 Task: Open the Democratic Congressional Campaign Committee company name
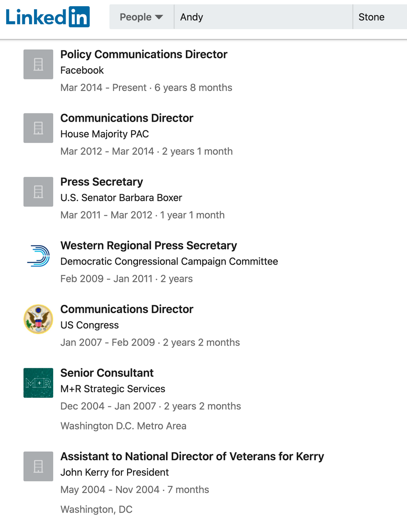point(169,261)
